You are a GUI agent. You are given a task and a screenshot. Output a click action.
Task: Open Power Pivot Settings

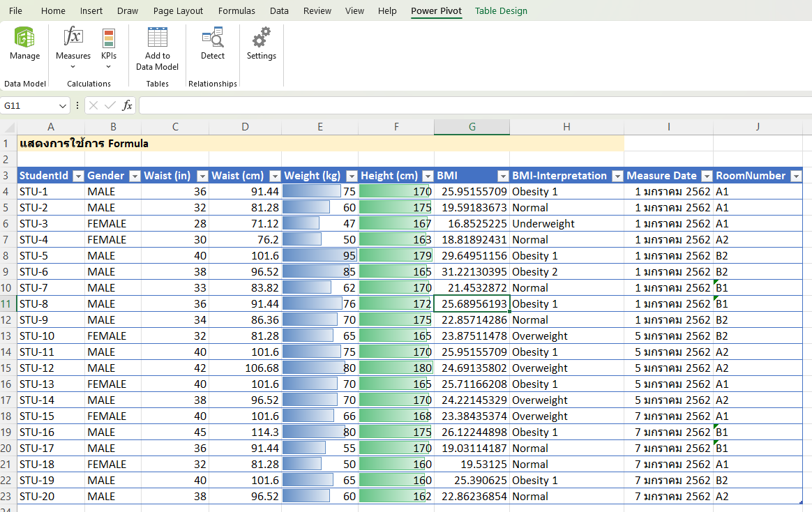tap(261, 44)
